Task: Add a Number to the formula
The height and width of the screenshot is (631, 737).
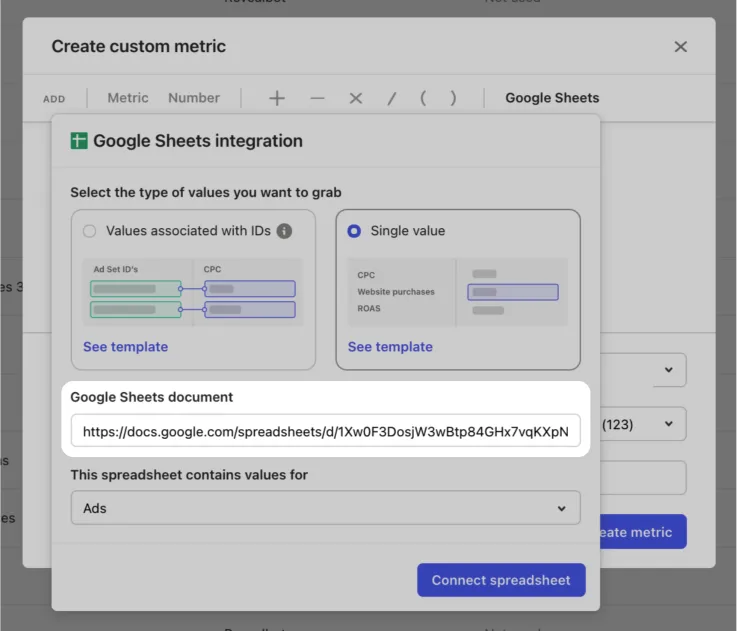Action: [x=194, y=98]
